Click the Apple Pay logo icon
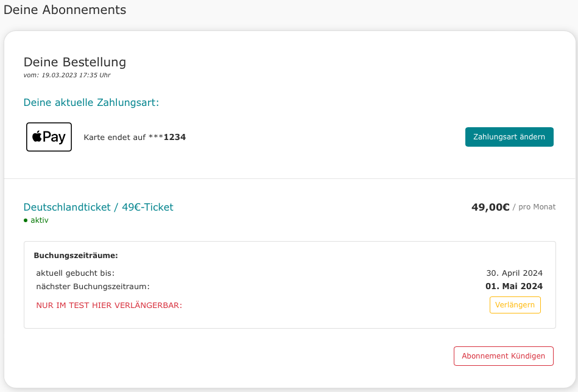578x392 pixels. [49, 137]
